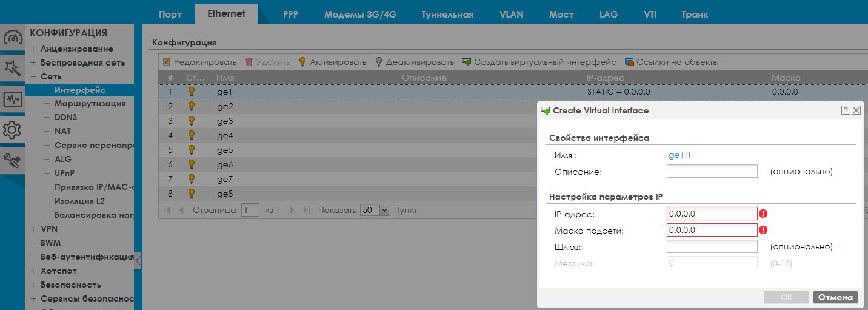
Task: Click Ссылки на объекты in toolbar
Action: [672, 62]
